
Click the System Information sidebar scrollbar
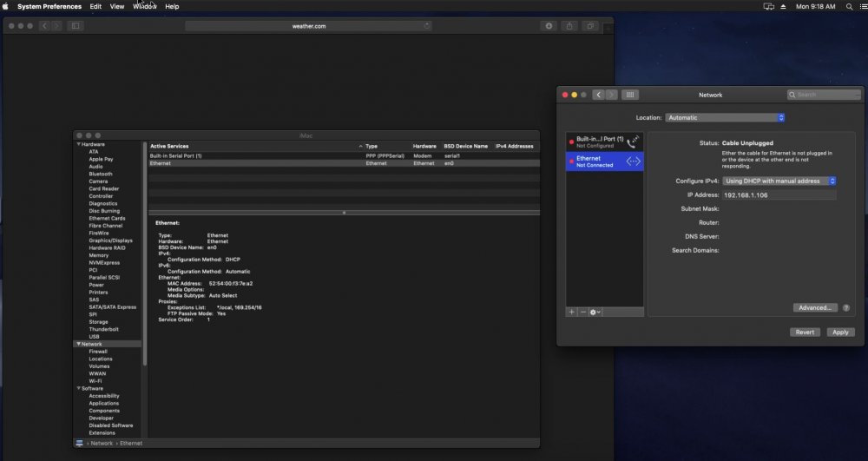[x=145, y=254]
